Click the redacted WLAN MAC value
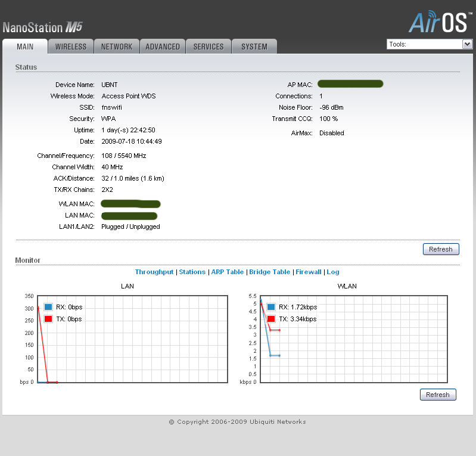This screenshot has width=476, height=456. pos(130,204)
